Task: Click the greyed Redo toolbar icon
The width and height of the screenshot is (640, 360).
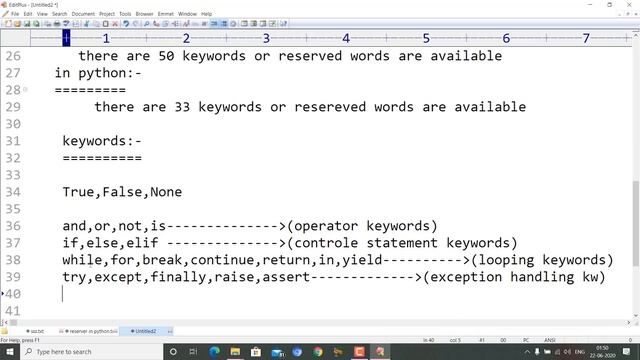Action: click(136, 24)
